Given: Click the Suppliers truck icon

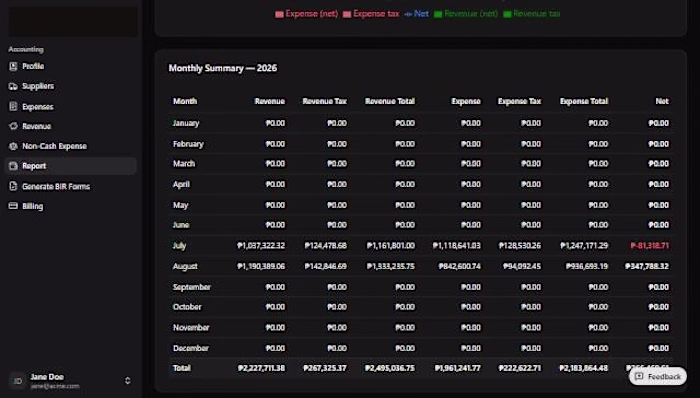Looking at the screenshot, I should 13,87.
